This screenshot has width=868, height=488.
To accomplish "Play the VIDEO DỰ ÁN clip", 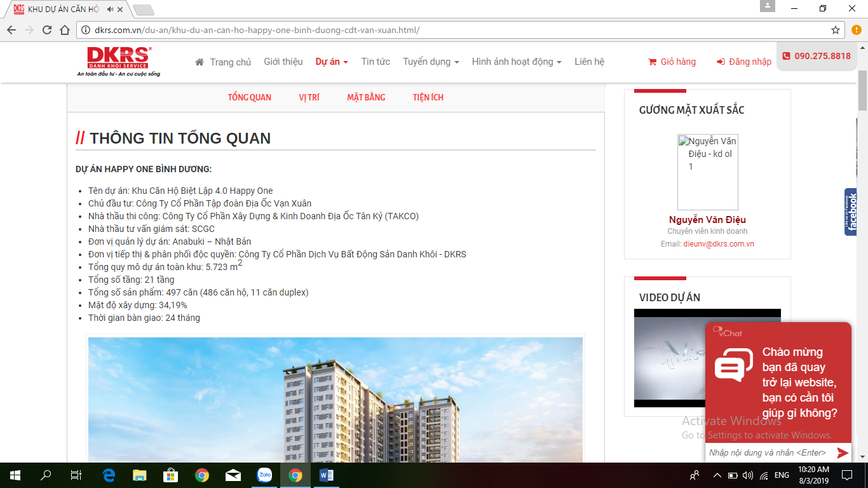I will pyautogui.click(x=707, y=358).
